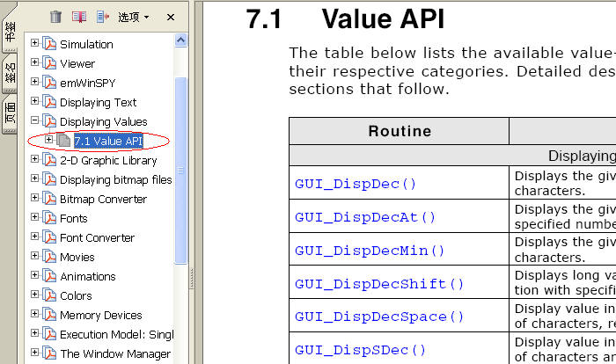Screen dimensions: 616x364
Task: Close the bookmarks panel
Action: tap(171, 17)
